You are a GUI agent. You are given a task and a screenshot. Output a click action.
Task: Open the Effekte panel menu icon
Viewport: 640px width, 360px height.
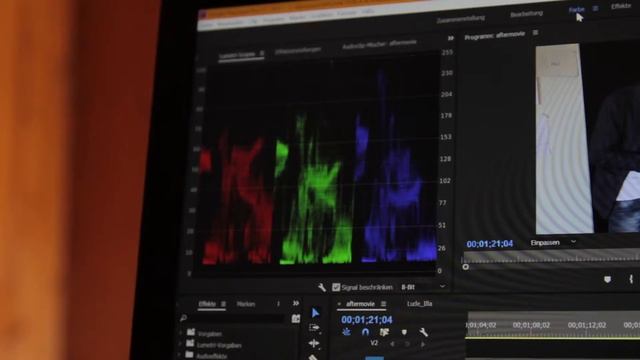pyautogui.click(x=223, y=304)
